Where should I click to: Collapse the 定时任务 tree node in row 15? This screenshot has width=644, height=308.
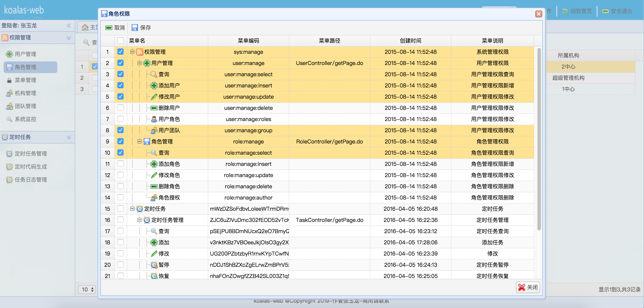click(x=133, y=209)
